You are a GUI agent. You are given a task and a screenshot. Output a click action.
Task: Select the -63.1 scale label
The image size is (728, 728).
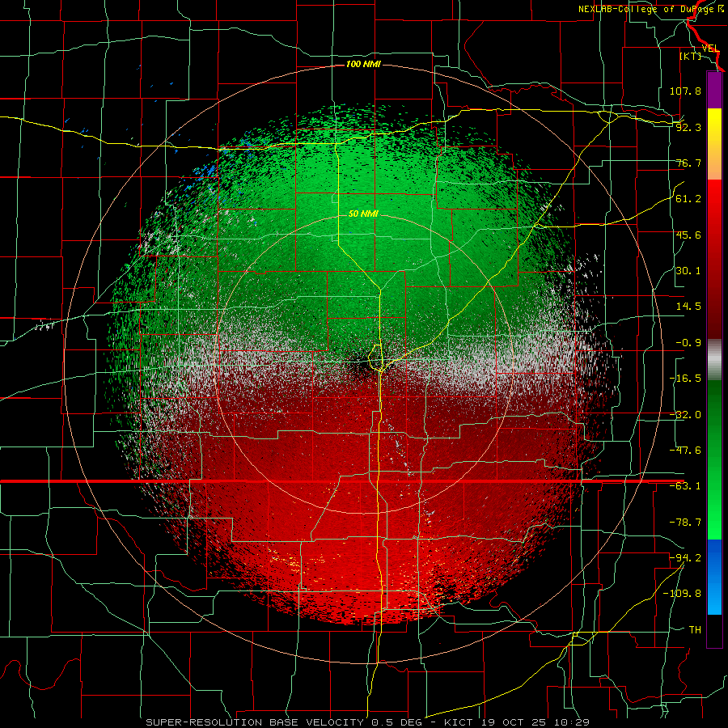(685, 486)
